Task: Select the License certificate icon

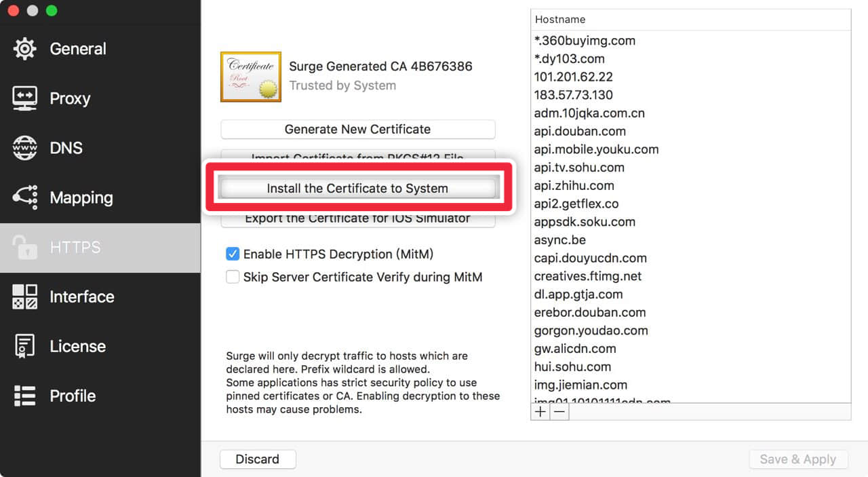Action: tap(25, 346)
